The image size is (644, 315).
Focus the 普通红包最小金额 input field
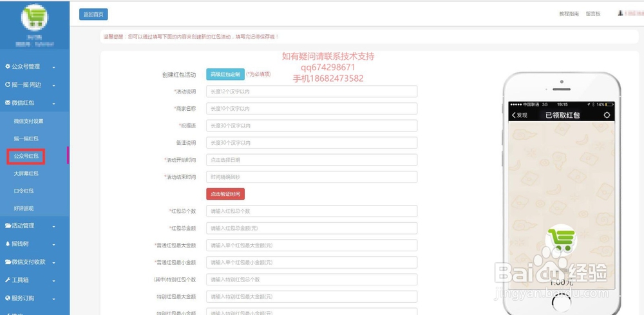click(311, 262)
